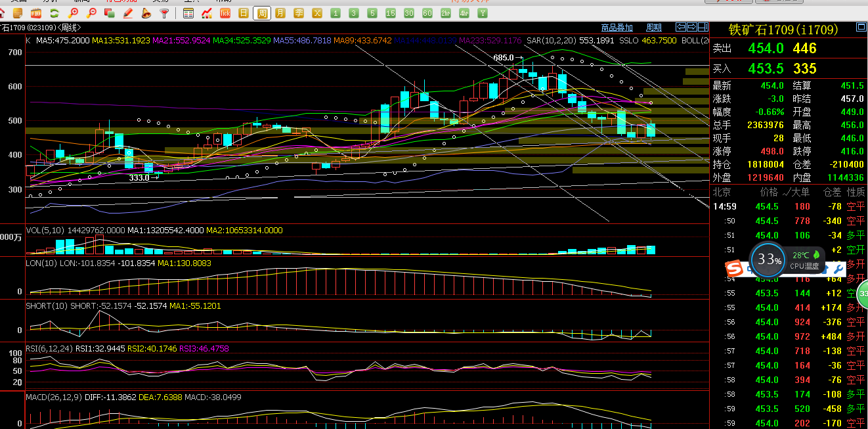Toggle the side panel layout icon

pos(702,27)
